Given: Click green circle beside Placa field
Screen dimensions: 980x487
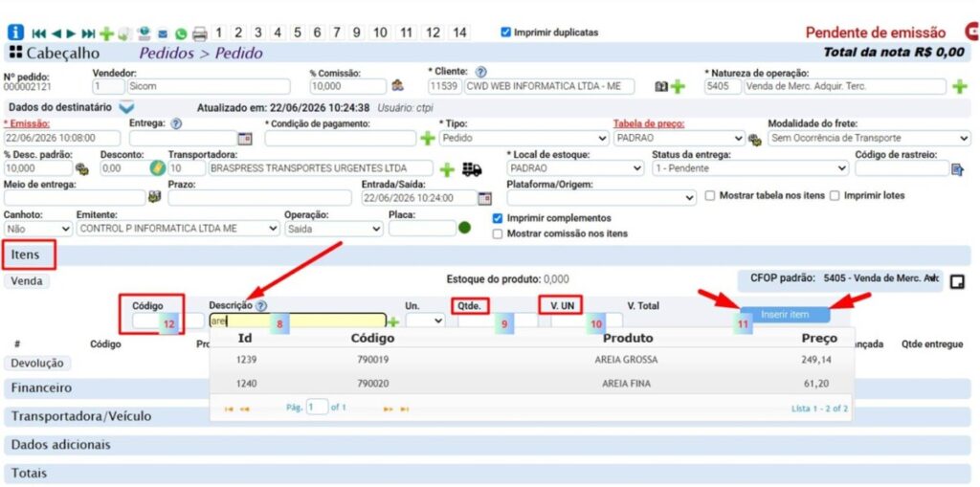Looking at the screenshot, I should pyautogui.click(x=464, y=228).
